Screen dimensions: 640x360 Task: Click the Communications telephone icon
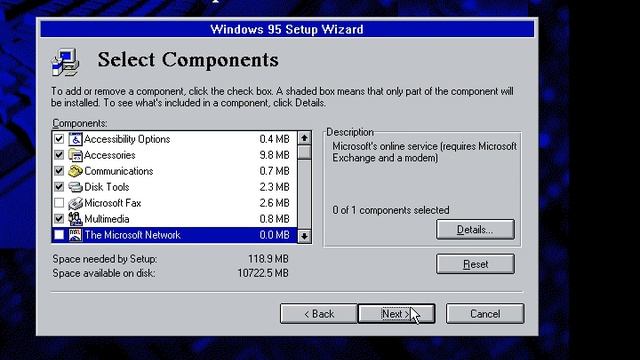coord(76,171)
